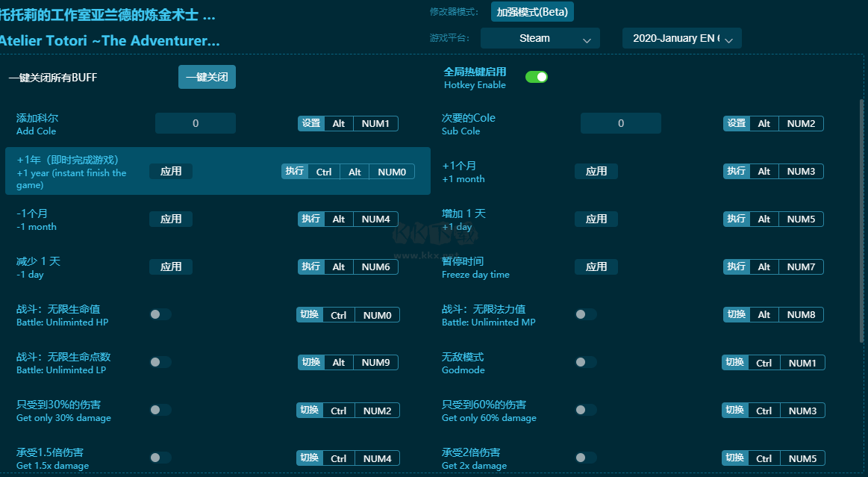Click the Sub Cole value field
The height and width of the screenshot is (477, 868).
620,123
